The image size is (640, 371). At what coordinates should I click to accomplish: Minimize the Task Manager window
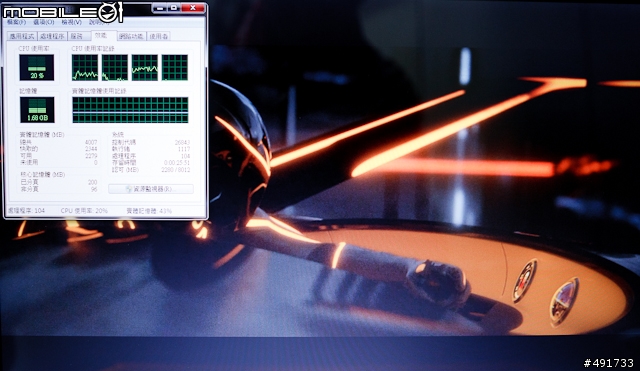click(160, 8)
